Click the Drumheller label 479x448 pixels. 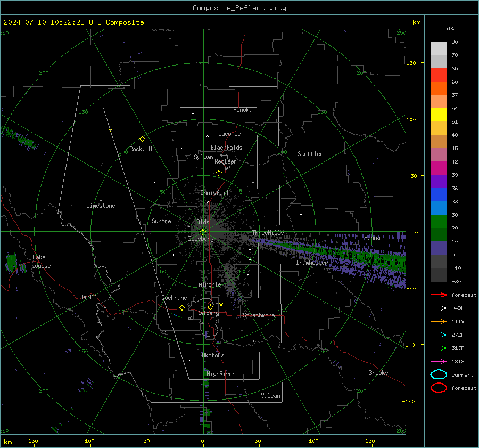pyautogui.click(x=312, y=263)
